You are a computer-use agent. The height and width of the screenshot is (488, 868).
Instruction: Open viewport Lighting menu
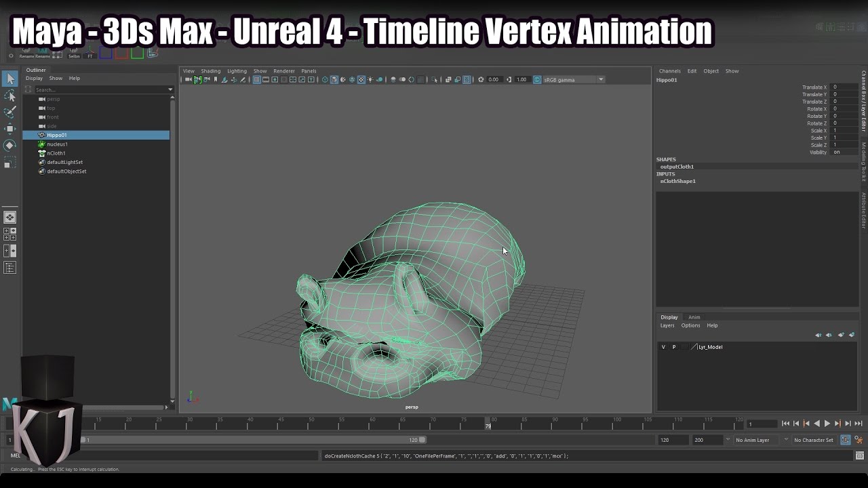pos(237,71)
